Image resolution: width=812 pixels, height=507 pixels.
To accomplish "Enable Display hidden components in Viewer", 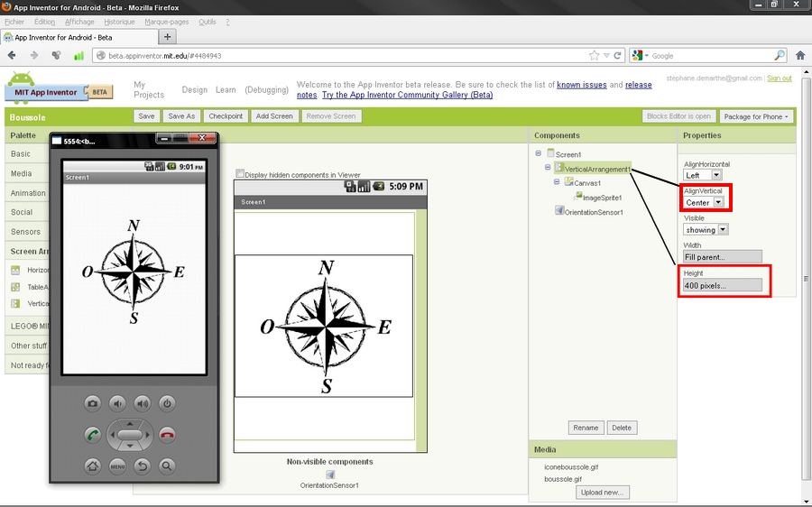I will pyautogui.click(x=240, y=174).
